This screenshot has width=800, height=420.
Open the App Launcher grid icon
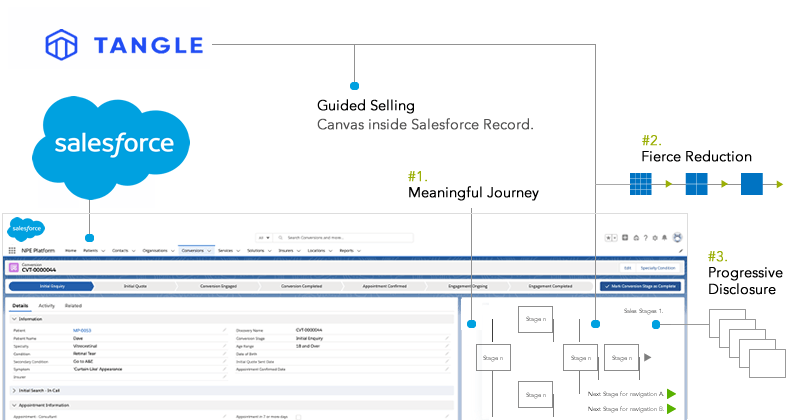point(12,251)
